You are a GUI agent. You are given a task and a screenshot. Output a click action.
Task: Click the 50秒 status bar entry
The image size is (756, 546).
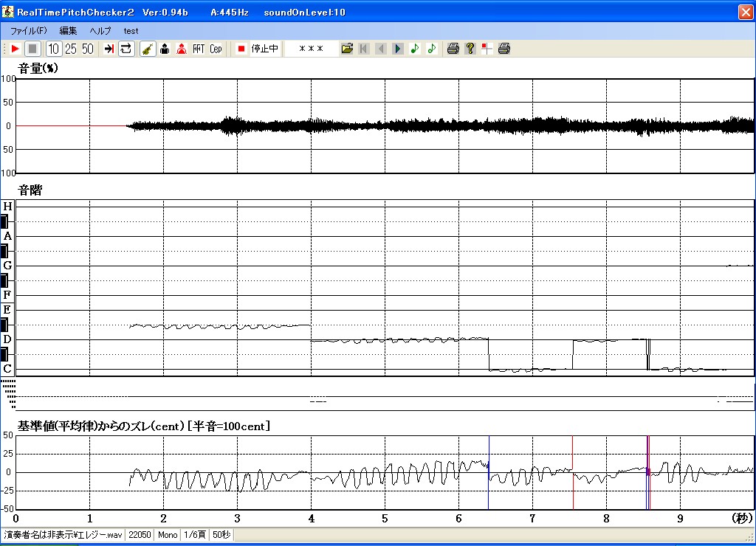[x=221, y=535]
